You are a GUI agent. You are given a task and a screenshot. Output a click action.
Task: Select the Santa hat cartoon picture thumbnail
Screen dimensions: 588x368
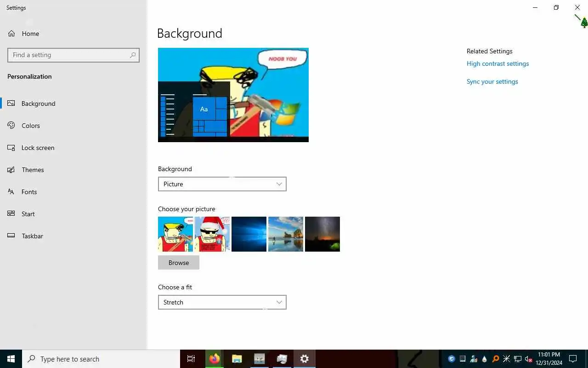click(x=212, y=234)
